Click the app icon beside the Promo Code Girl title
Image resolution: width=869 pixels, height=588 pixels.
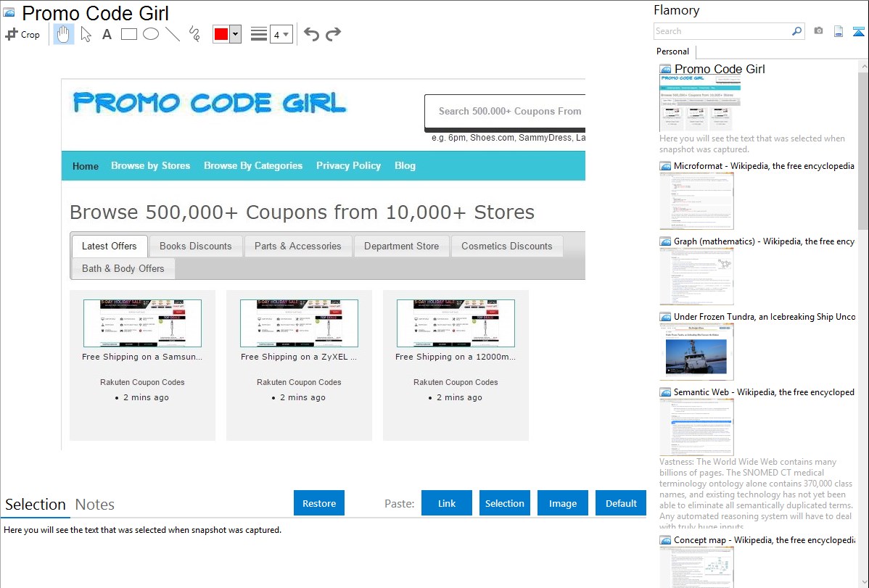[x=9, y=12]
